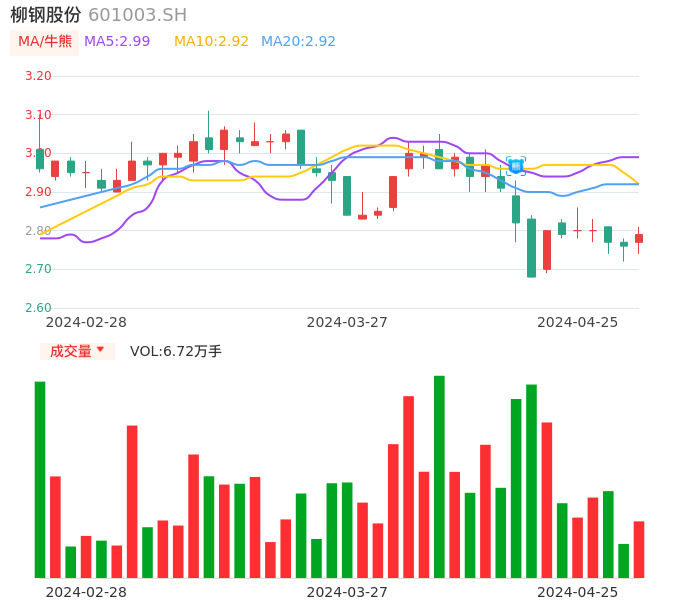
Task: Select the MA/牛熊 indicator button
Action: (45, 42)
